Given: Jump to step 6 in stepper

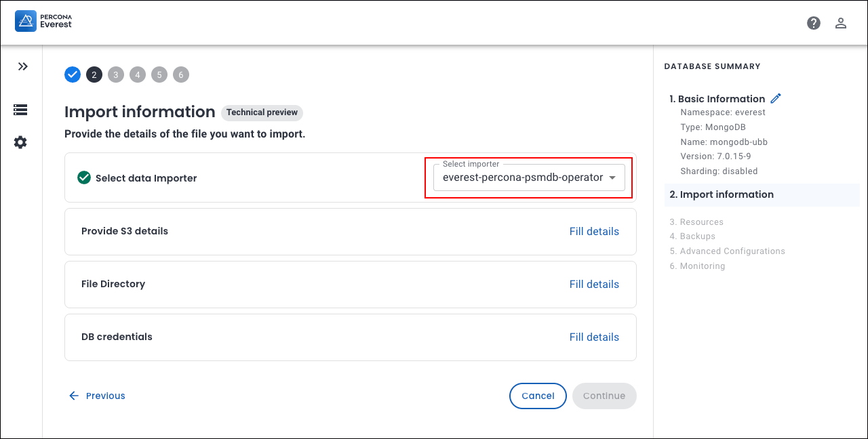Looking at the screenshot, I should tap(181, 75).
